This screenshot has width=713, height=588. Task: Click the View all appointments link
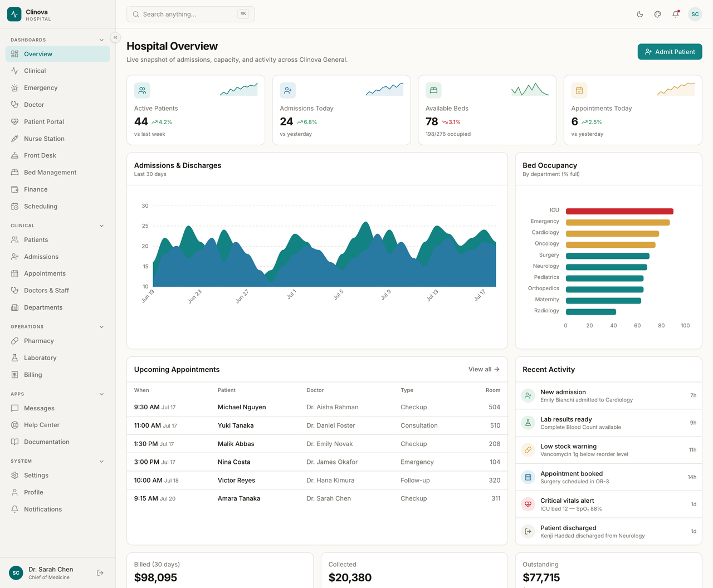tap(484, 369)
